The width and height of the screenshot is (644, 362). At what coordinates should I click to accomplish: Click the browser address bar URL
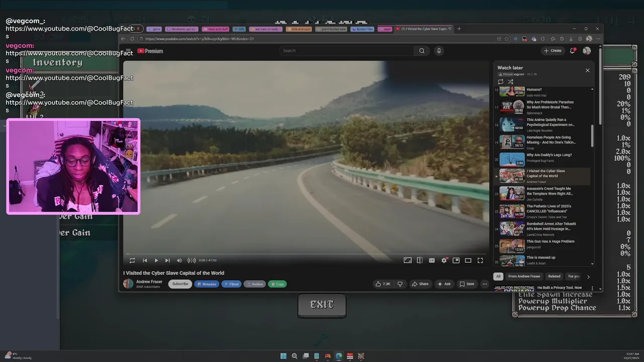[199, 39]
